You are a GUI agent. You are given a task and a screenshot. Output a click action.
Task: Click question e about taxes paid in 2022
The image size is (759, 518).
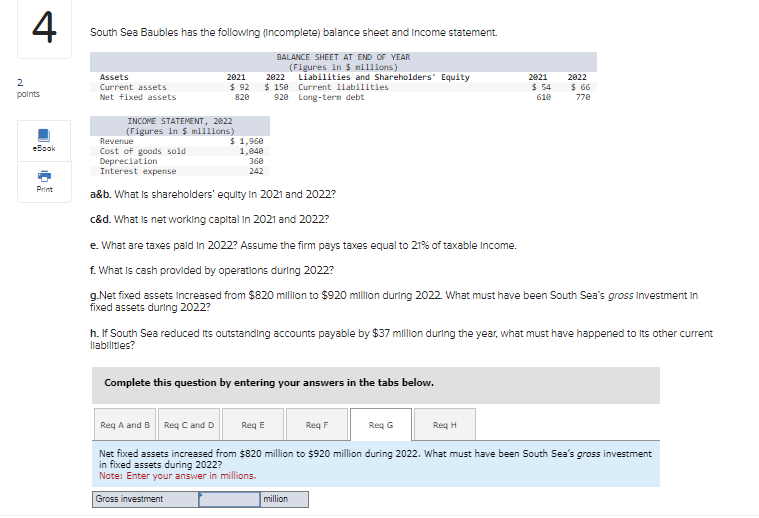[x=303, y=245]
